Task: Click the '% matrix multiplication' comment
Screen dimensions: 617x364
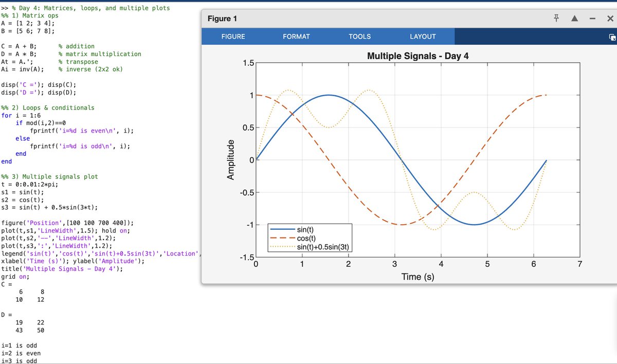Action: click(100, 54)
